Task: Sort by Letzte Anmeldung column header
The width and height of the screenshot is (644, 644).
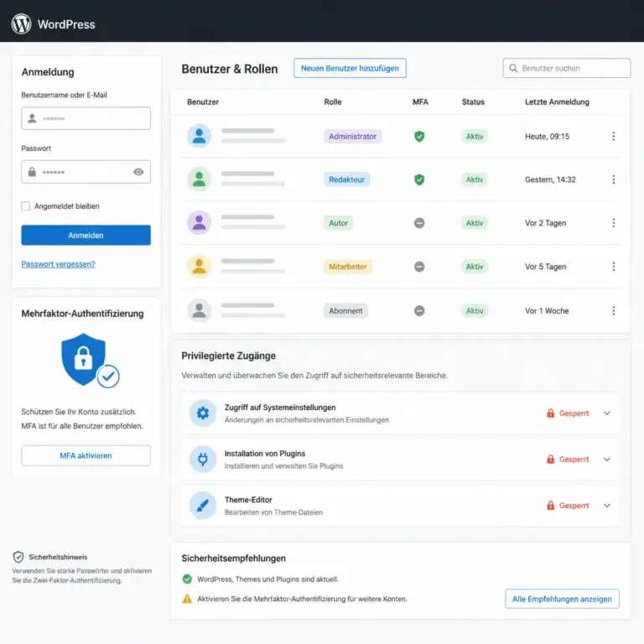Action: pos(557,101)
